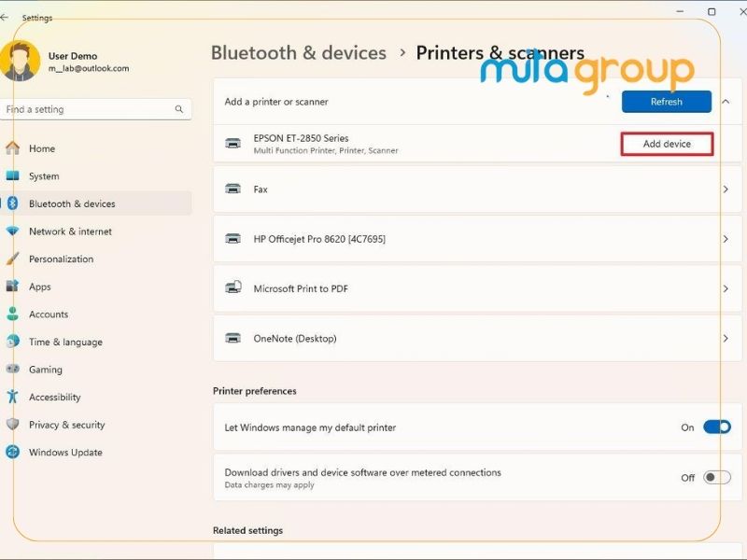Click the HP Officejet Pro 8620 printer icon
Screen dimensions: 747x560
[233, 238]
